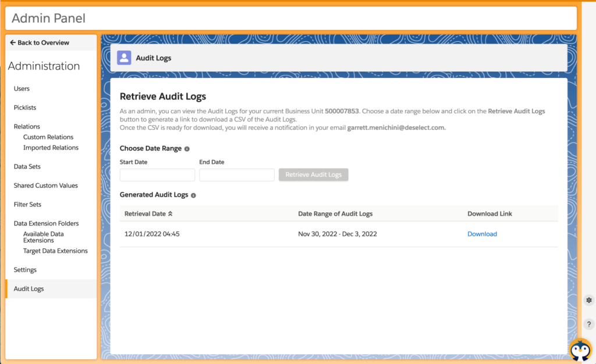Click the penguin chat mascot icon
The image size is (596, 364).
point(580,350)
